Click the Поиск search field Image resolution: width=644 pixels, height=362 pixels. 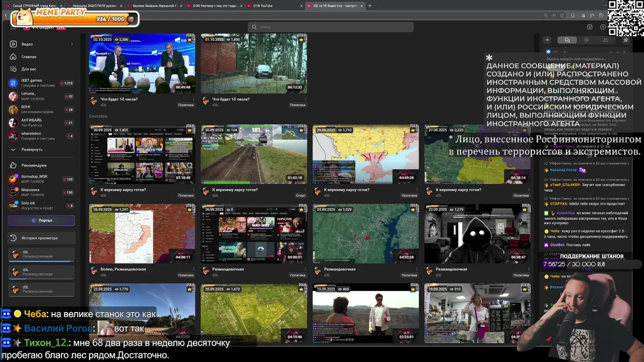click(331, 27)
